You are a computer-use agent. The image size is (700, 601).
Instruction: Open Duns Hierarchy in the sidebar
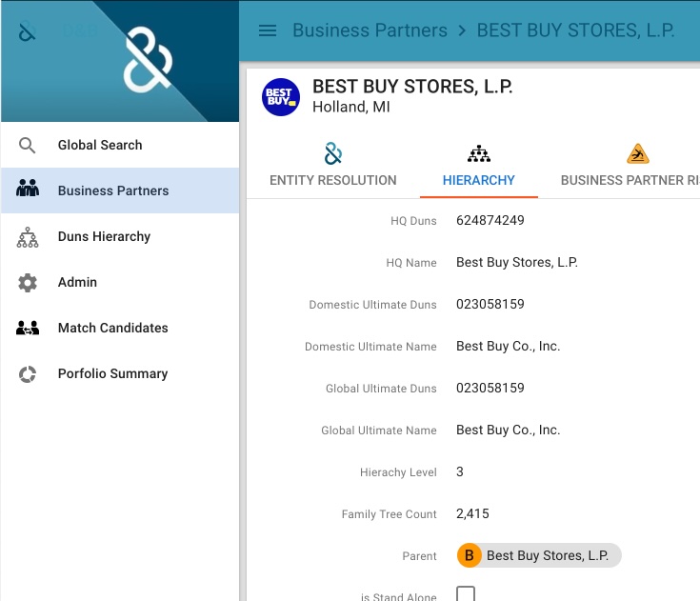120,236
